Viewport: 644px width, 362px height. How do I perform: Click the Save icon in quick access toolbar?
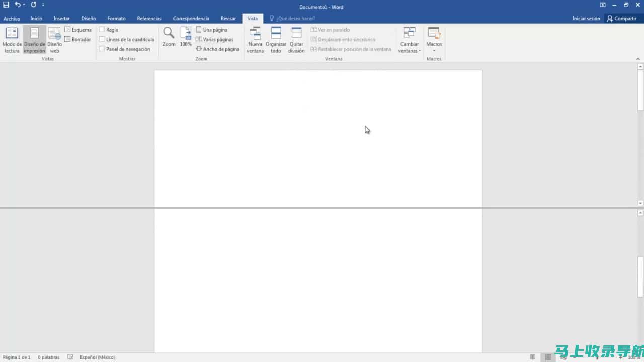(x=6, y=5)
